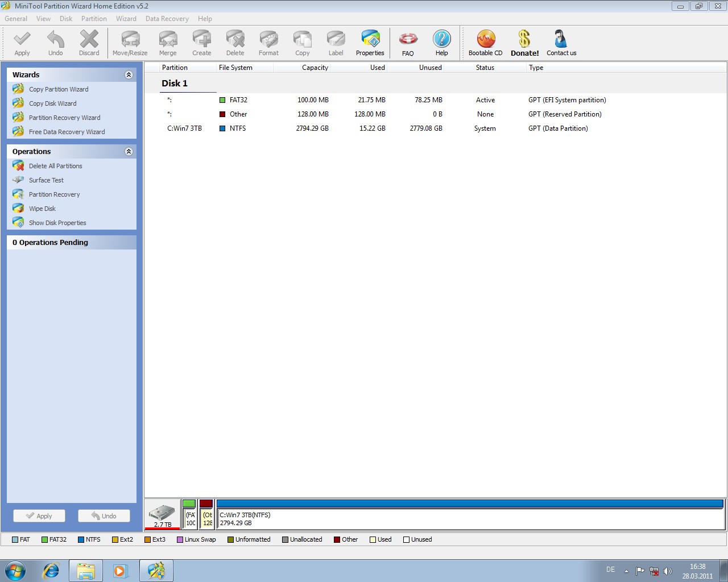Screen dimensions: 728x582
Task: Click the NTFS legend color swatch
Action: (x=81, y=539)
